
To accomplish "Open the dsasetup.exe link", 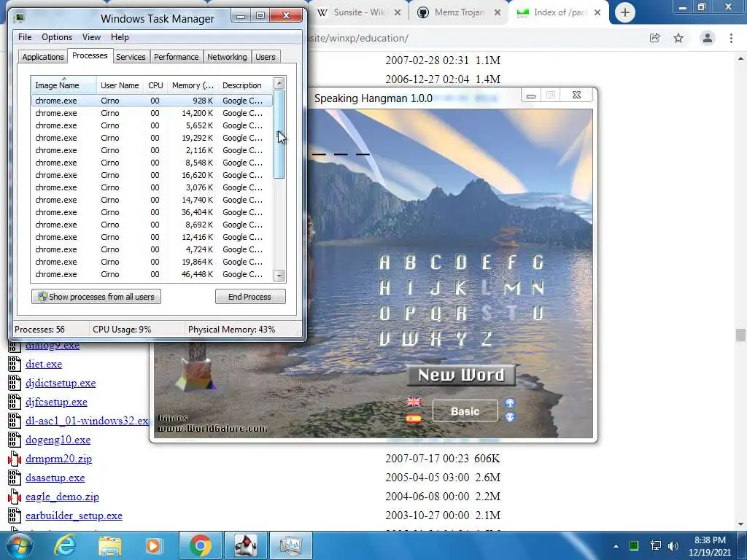I will click(x=55, y=478).
